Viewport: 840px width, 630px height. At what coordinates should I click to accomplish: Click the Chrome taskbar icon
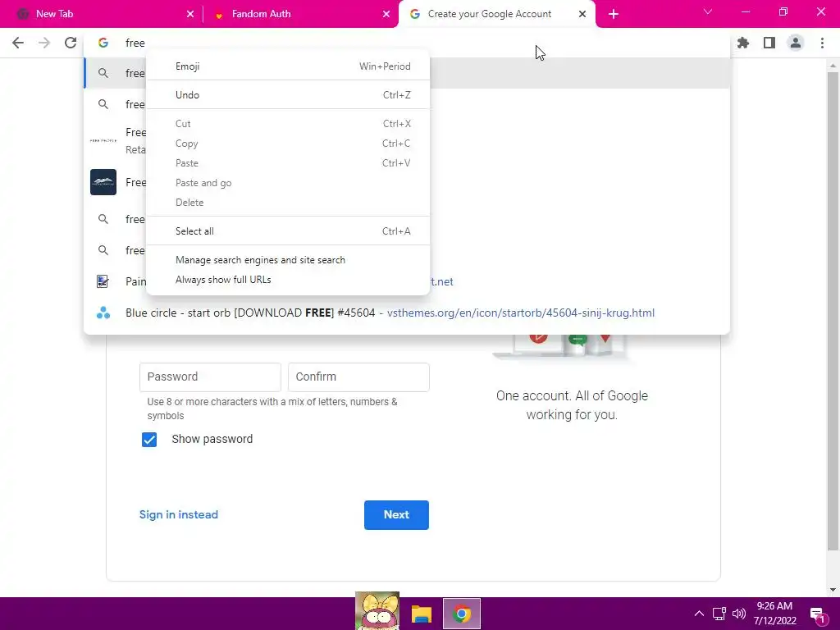coord(462,614)
